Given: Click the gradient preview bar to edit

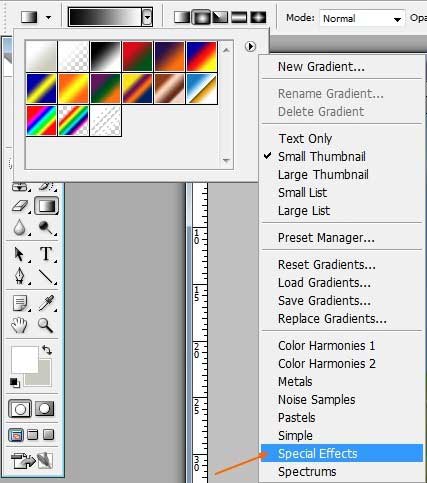Looking at the screenshot, I should point(105,17).
